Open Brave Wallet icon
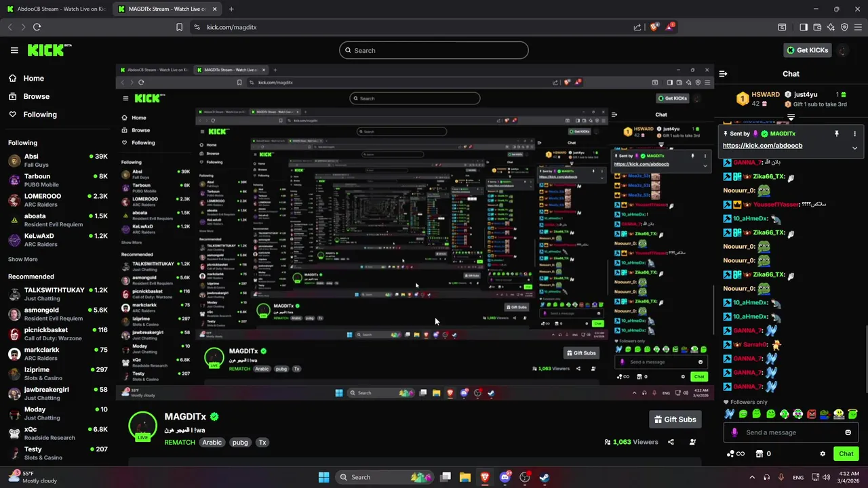 (817, 27)
